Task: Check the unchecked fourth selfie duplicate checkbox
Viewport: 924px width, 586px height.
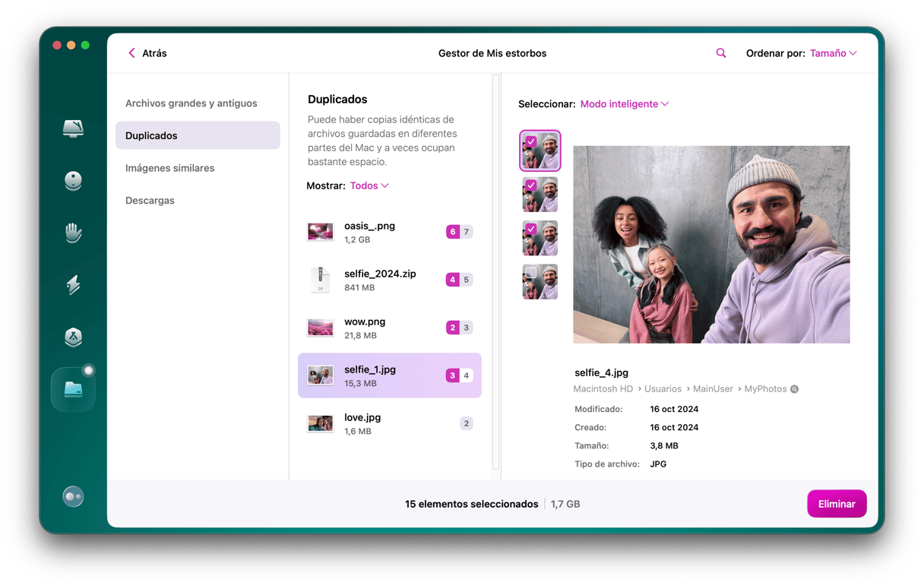Action: 530,272
